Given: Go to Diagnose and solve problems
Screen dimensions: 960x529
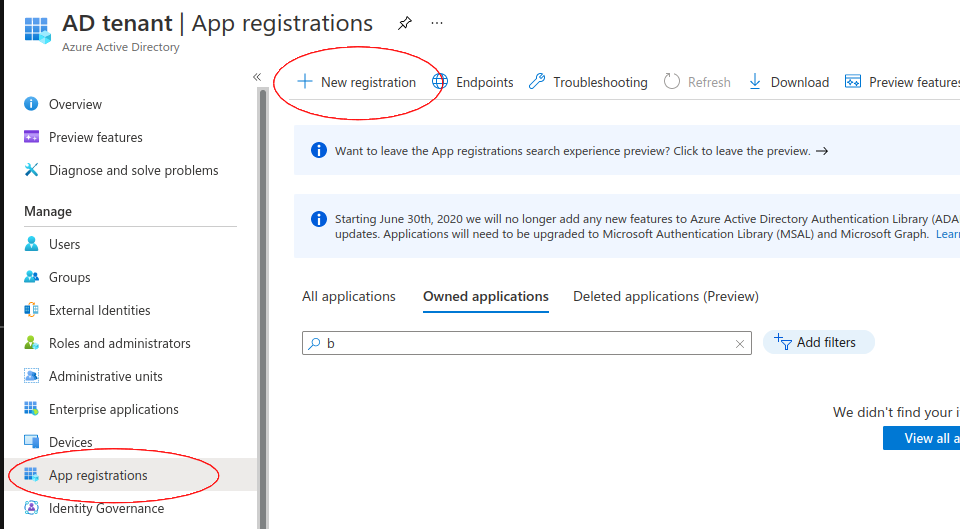Looking at the screenshot, I should pyautogui.click(x=133, y=170).
